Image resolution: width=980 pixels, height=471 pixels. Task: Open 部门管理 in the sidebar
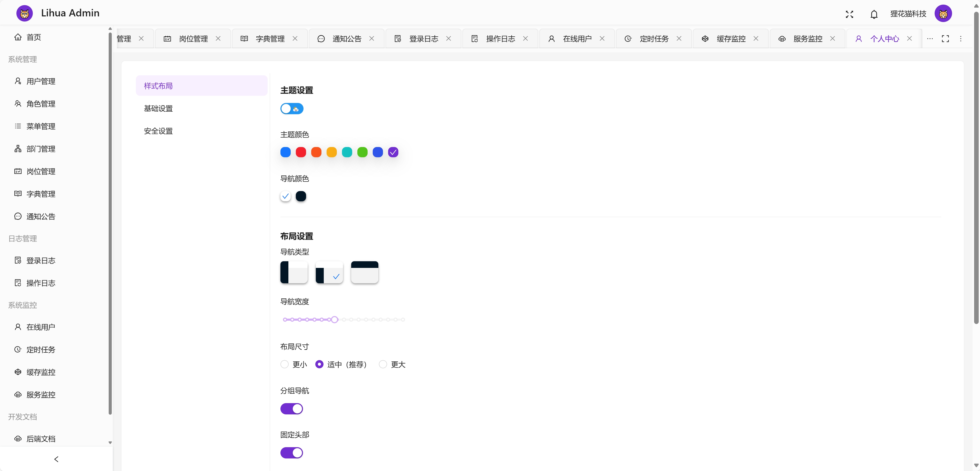pos(54,149)
